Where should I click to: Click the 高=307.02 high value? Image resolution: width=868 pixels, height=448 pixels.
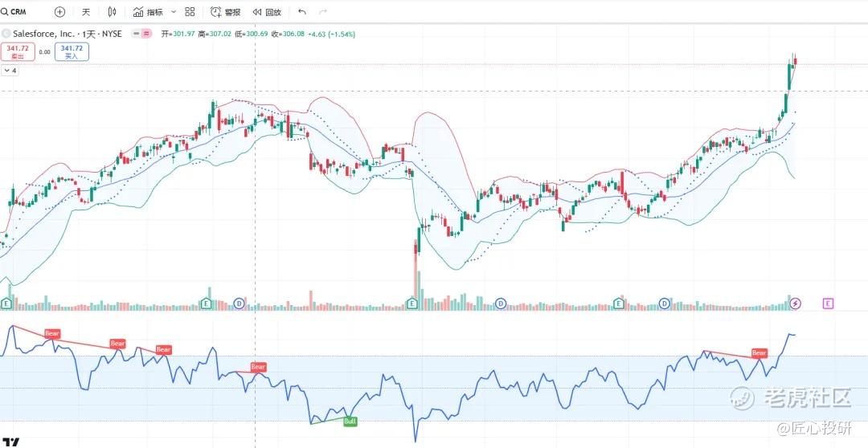click(x=215, y=35)
